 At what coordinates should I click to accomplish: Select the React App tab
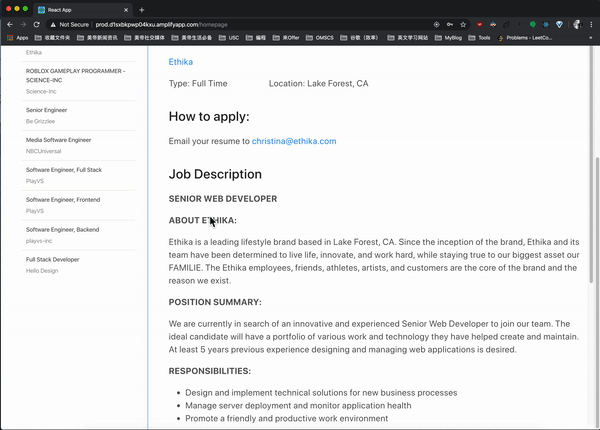click(x=83, y=10)
